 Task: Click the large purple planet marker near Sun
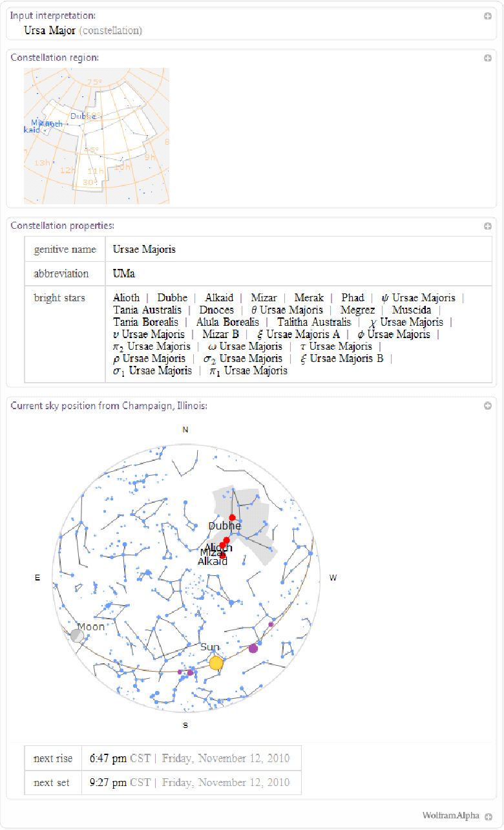[253, 648]
